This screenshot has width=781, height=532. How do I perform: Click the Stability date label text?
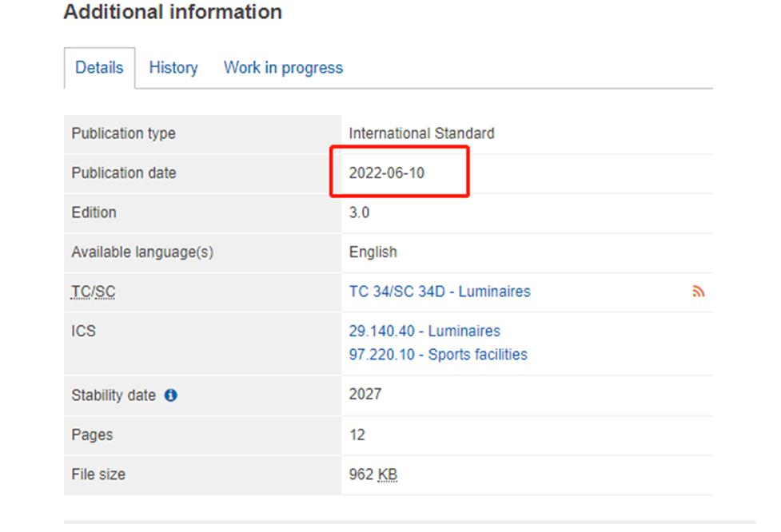114,395
